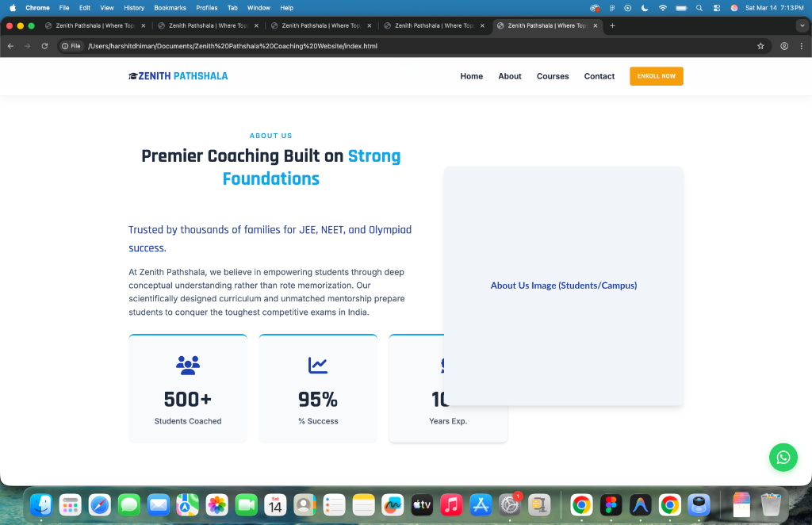The width and height of the screenshot is (812, 525).
Task: Navigate to the Courses link
Action: pyautogui.click(x=553, y=76)
